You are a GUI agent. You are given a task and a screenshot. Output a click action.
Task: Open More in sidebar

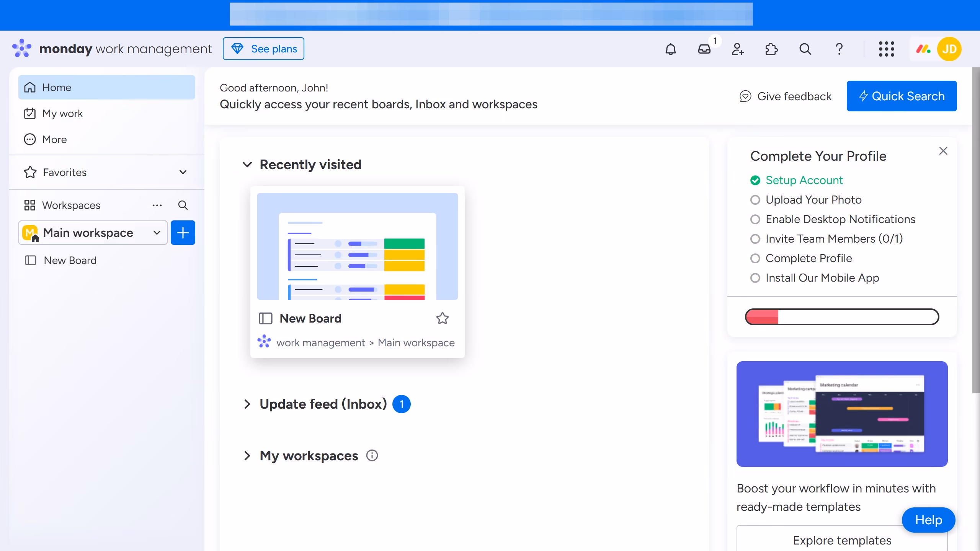(107, 139)
